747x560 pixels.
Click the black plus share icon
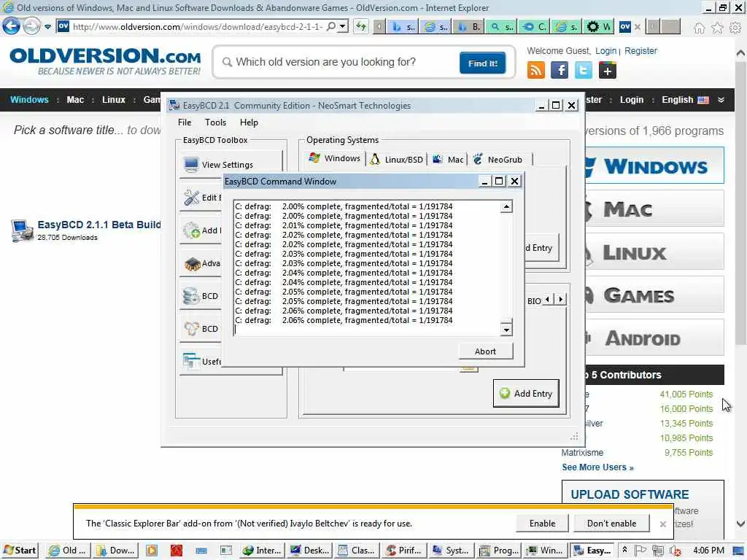tap(608, 71)
